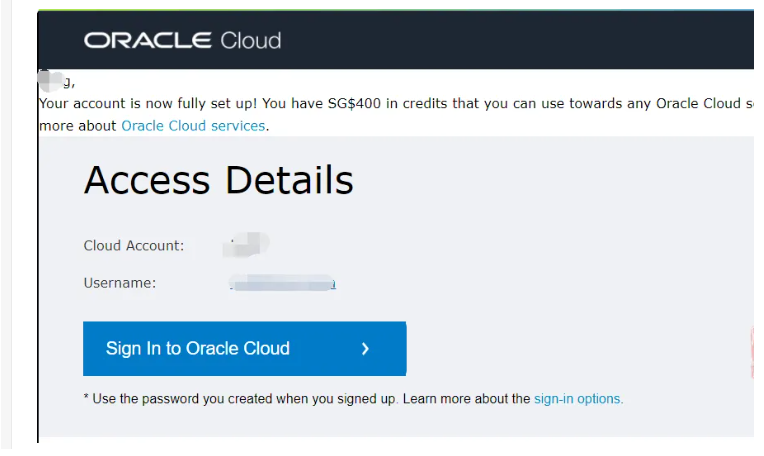Screen dimensions: 764x456
Task: Follow the sign-in options link
Action: pos(578,398)
